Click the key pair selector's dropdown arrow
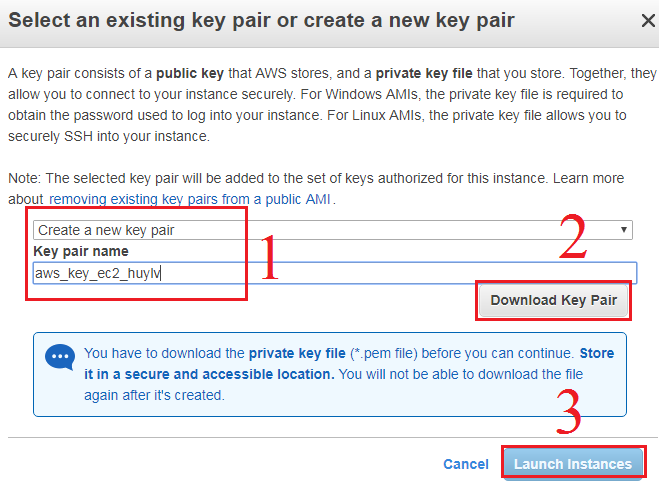 (625, 230)
